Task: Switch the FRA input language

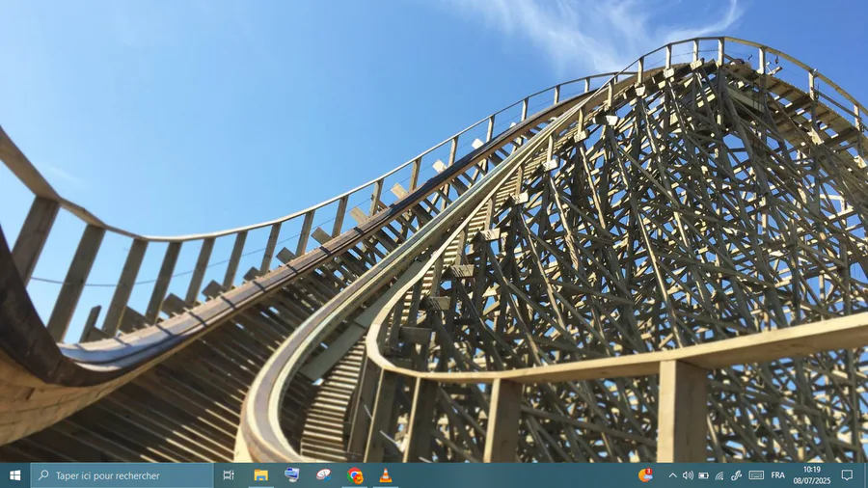Action: (x=777, y=475)
